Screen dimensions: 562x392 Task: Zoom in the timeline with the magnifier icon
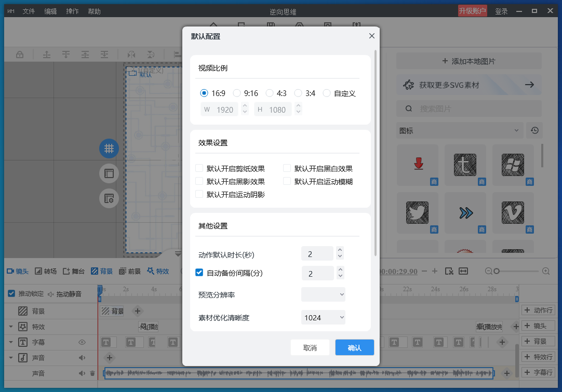(545, 271)
